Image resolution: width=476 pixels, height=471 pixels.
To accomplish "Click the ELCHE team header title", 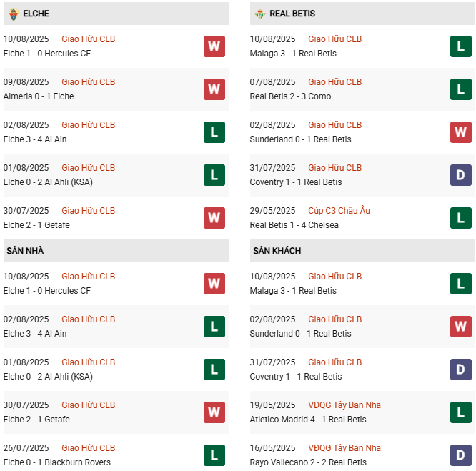I will 36,14.
